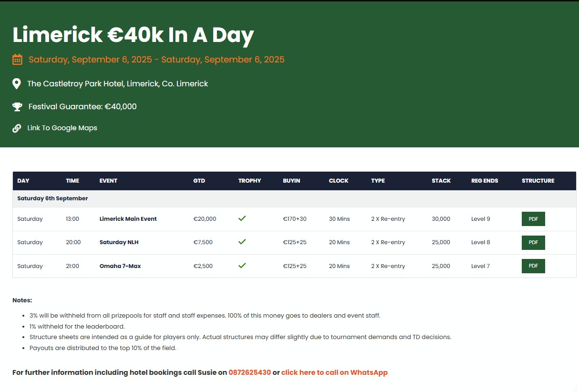This screenshot has width=579, height=392.
Task: Click the BUYIN column header
Action: [291, 181]
